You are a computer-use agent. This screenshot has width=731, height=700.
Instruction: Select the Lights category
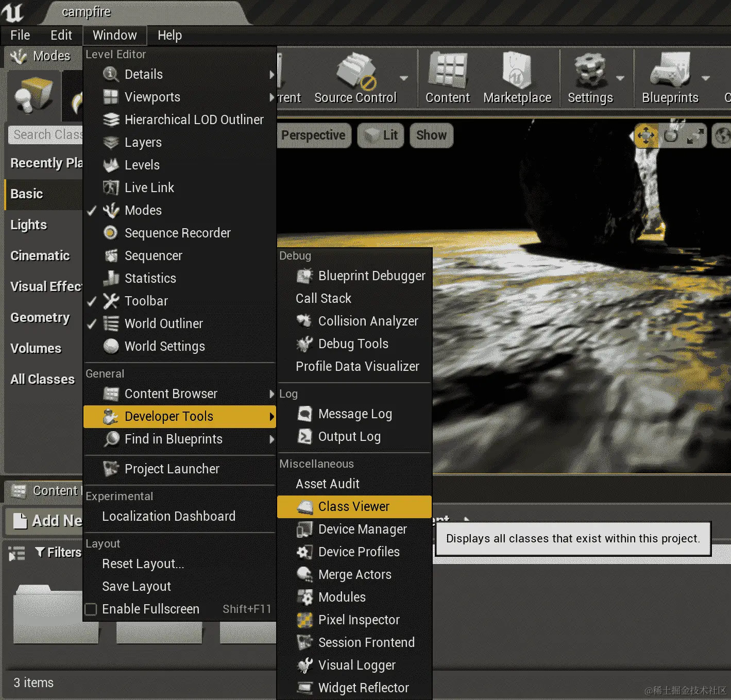coord(43,225)
